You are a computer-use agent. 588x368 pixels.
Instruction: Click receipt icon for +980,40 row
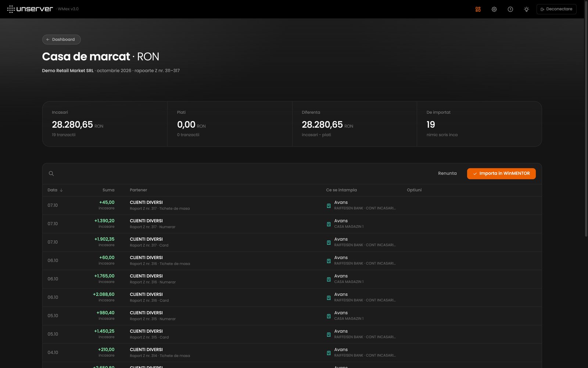pyautogui.click(x=329, y=316)
